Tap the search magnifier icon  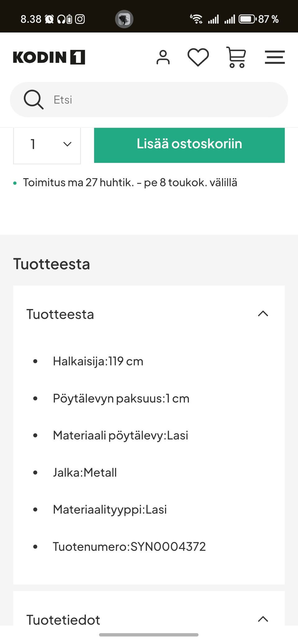click(34, 99)
